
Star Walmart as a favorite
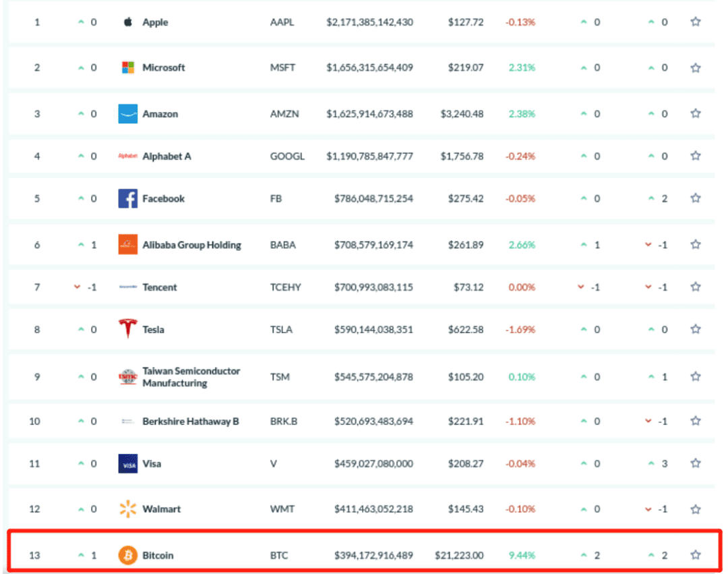pos(696,509)
